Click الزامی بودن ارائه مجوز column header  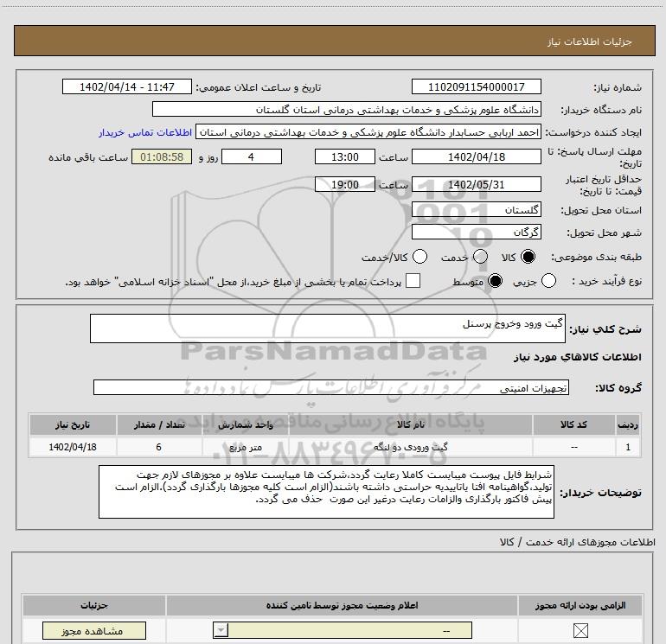tap(580, 605)
